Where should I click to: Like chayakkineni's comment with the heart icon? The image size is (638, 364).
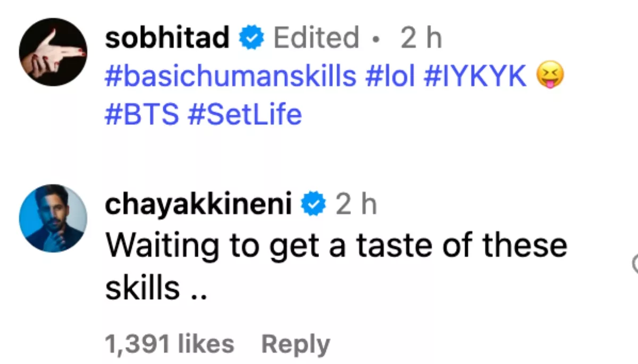635,263
